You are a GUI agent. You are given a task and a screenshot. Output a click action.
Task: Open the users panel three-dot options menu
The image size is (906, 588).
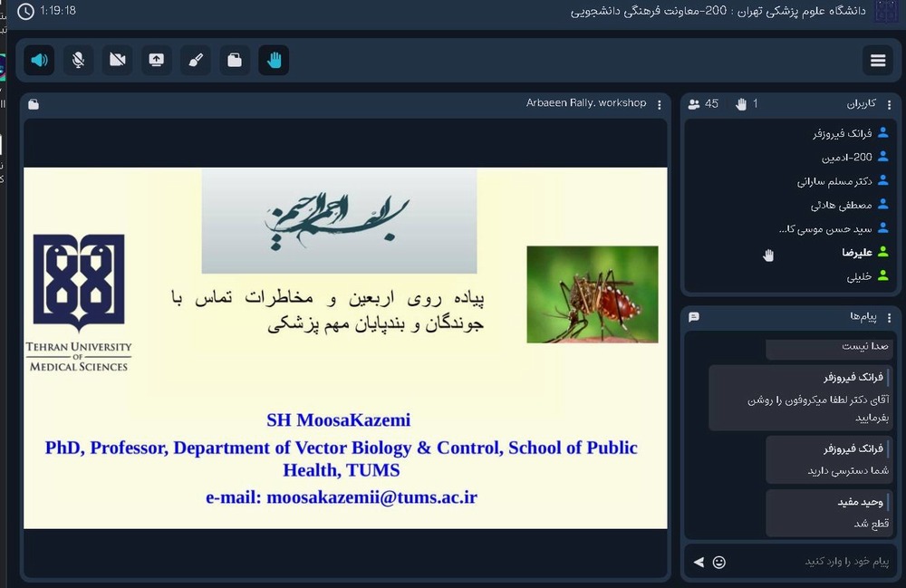click(889, 104)
